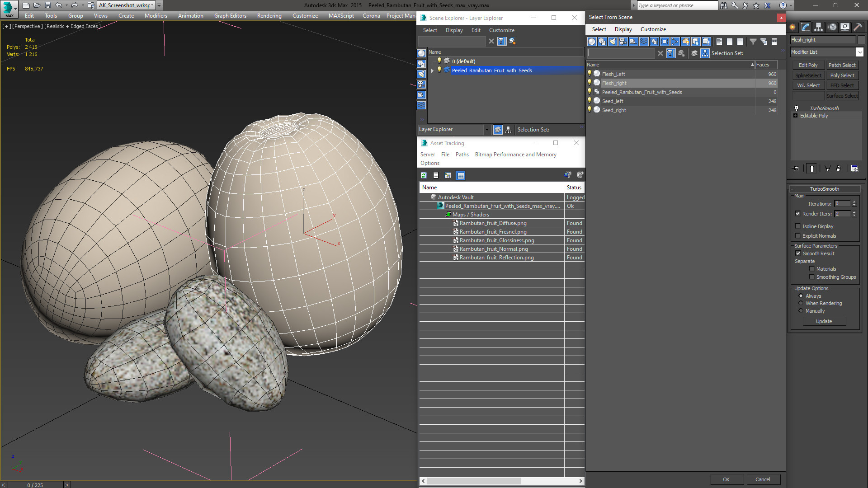Viewport: 868px width, 488px height.
Task: Toggle display bones filter in Select From Scene
Action: tap(675, 42)
